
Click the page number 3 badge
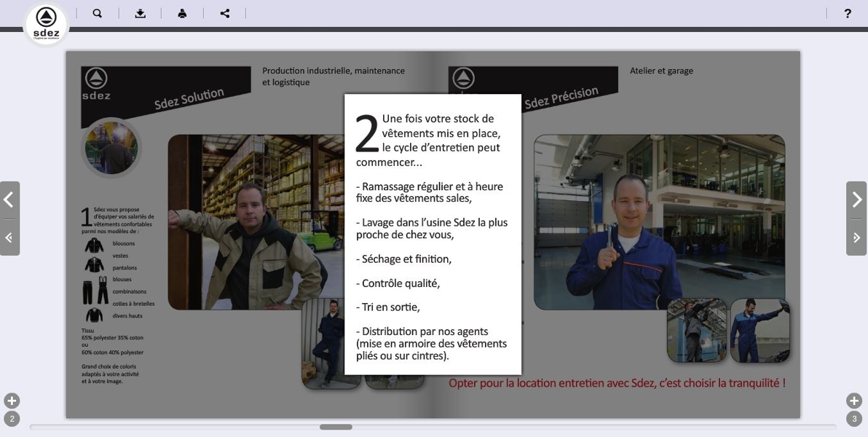pos(854,419)
